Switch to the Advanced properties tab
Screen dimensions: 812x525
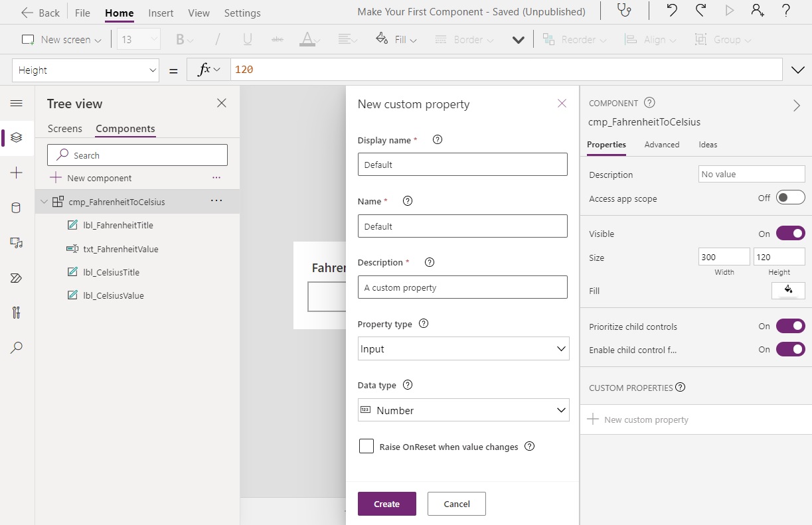point(661,144)
